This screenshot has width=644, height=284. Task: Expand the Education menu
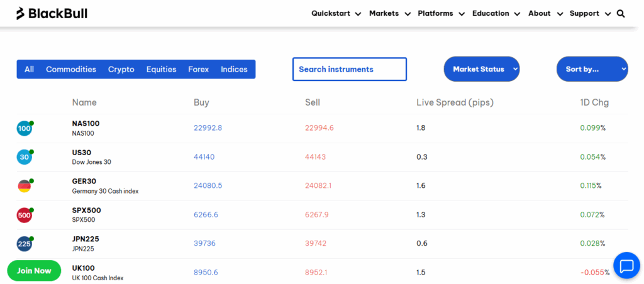(x=496, y=14)
